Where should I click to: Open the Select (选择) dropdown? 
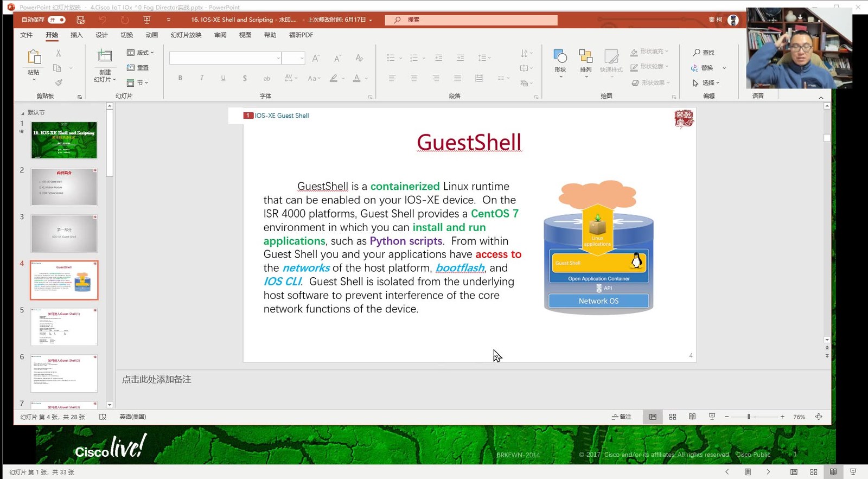(706, 83)
